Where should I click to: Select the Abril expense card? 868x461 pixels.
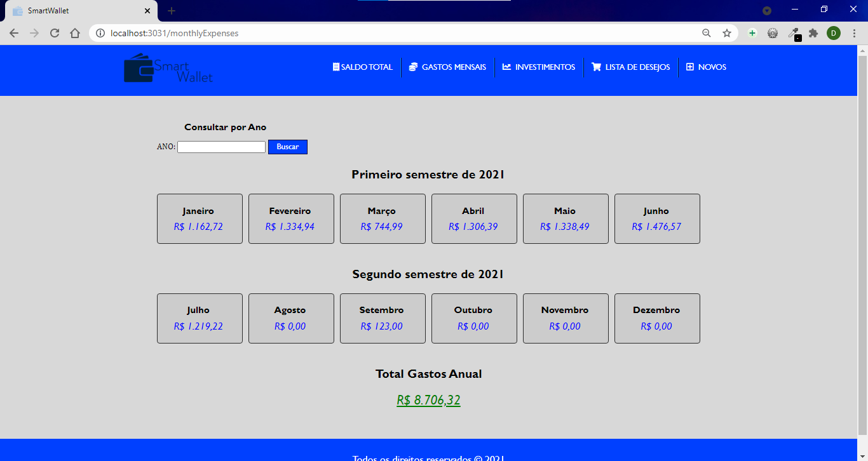474,218
